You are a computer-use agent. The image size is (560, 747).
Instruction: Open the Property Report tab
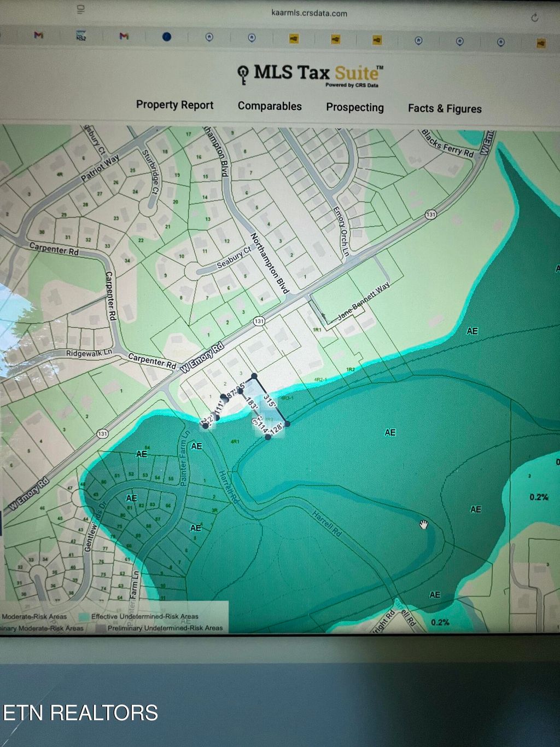174,105
